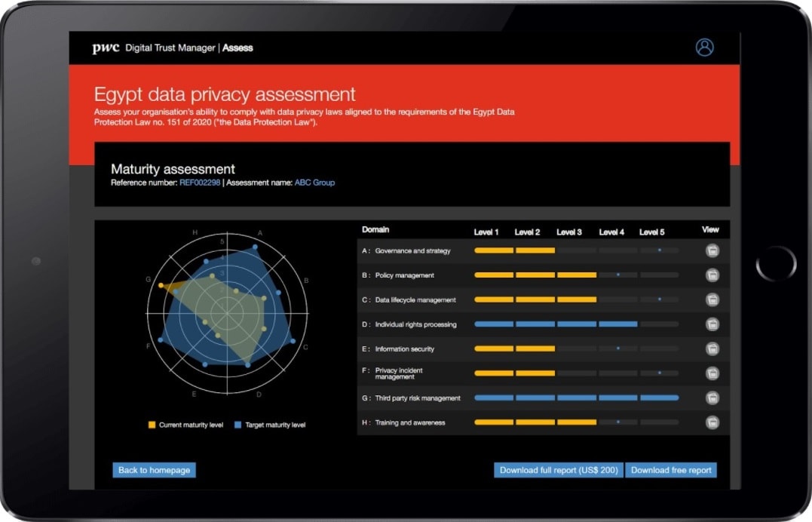Open the ABC Group assessment name link
Image resolution: width=812 pixels, height=522 pixels.
[x=314, y=183]
